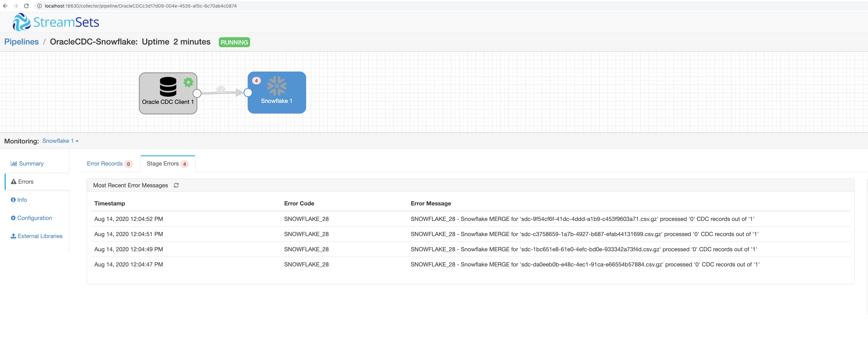Click the green gear icon on Oracle CDC stage

point(188,82)
